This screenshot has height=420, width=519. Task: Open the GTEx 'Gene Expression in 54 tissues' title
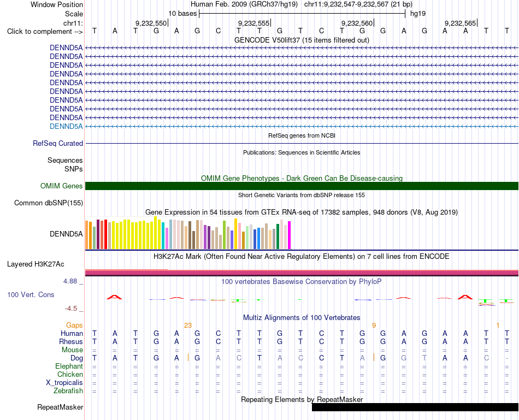pos(302,212)
